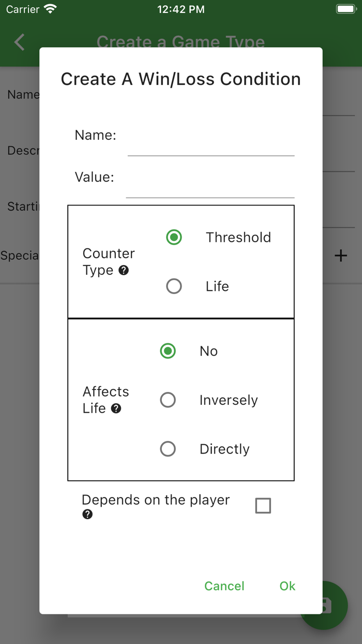Click the Value input field
The height and width of the screenshot is (644, 362).
[210, 190]
